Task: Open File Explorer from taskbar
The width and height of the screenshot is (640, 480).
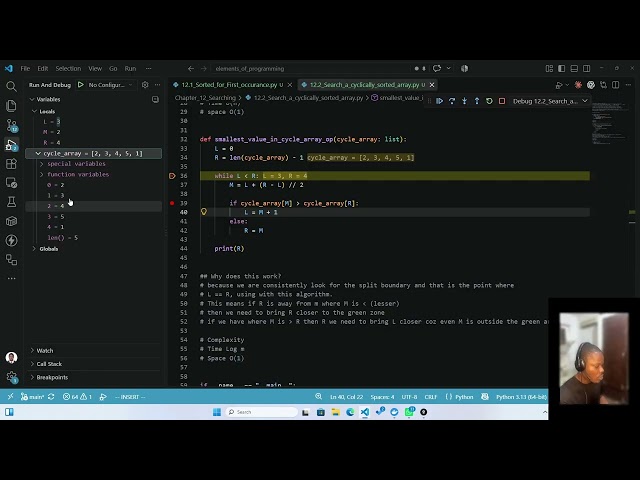Action: pos(336,412)
